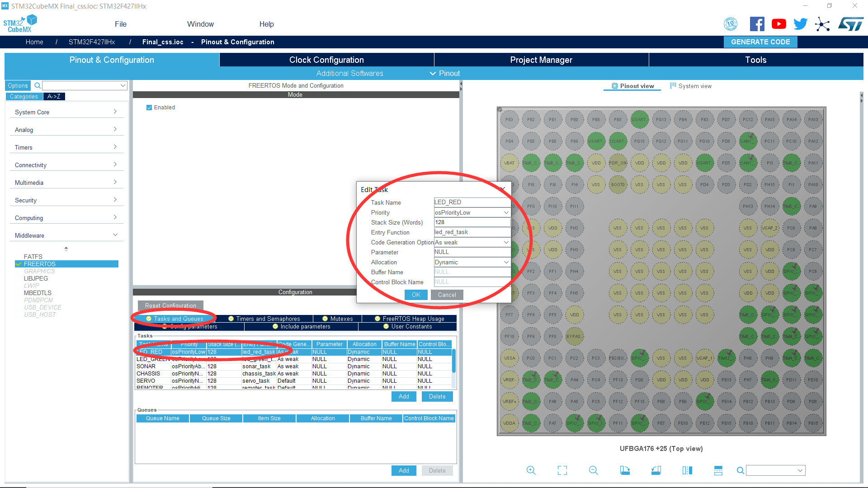Rotate the chip view clockwise
Screen dimensions: 868x488
pos(625,470)
